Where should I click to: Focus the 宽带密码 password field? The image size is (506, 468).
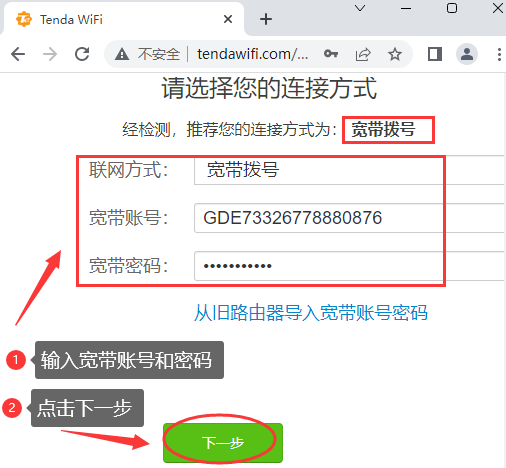[x=350, y=266]
